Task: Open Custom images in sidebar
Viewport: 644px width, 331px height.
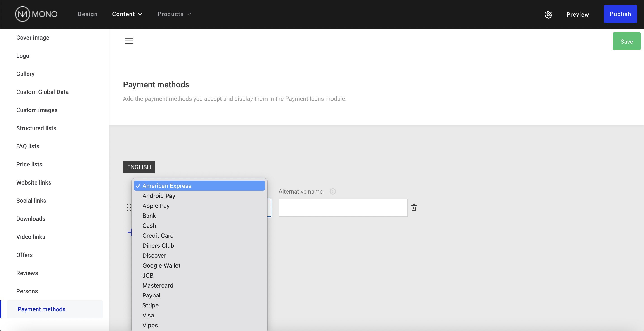Action: [x=37, y=110]
